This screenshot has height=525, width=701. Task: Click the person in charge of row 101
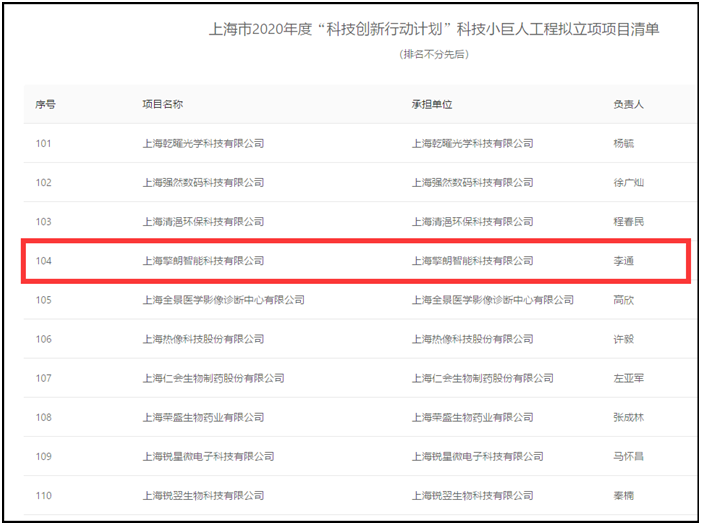(x=624, y=144)
